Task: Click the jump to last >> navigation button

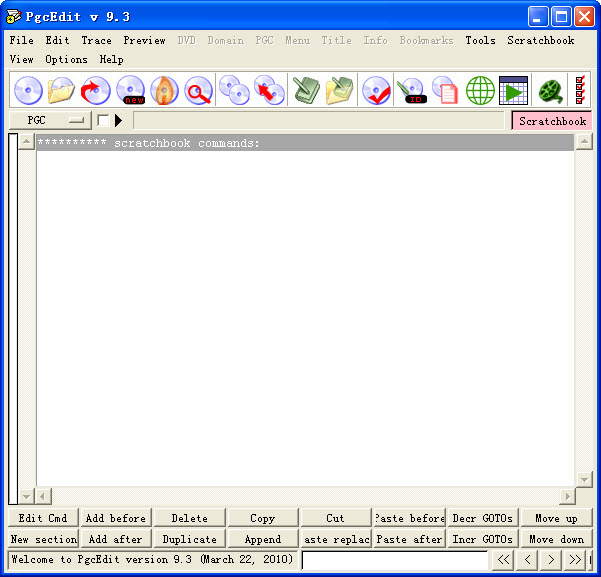Action: 575,560
